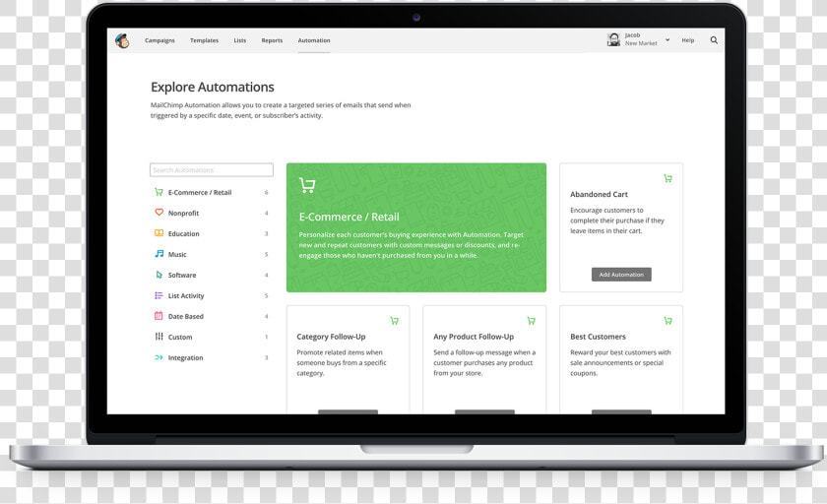Image resolution: width=827 pixels, height=504 pixels.
Task: Open the Help link
Action: click(688, 40)
